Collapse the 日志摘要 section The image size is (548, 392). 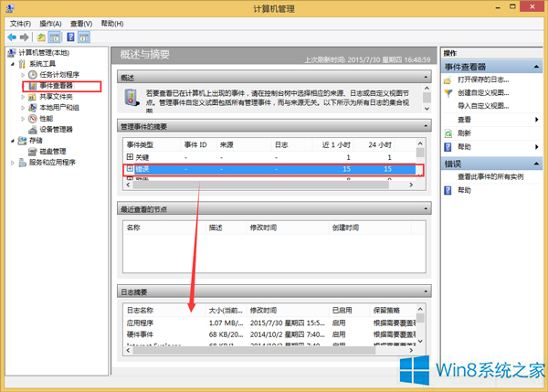coord(426,291)
